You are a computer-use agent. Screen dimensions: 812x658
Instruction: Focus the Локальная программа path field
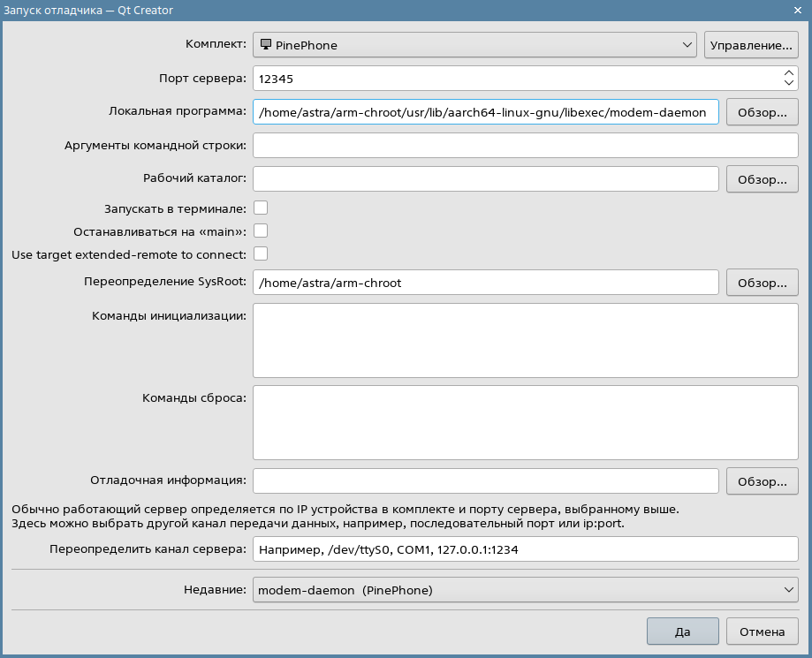(x=485, y=112)
